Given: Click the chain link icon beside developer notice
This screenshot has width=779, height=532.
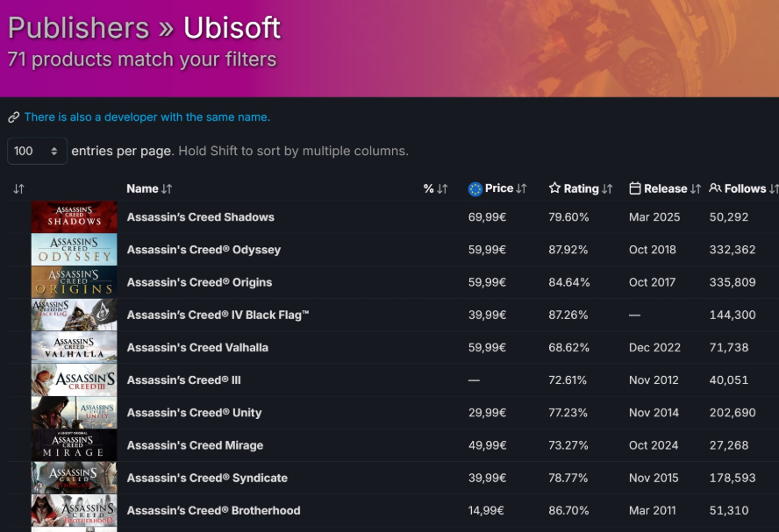Looking at the screenshot, I should click(x=13, y=117).
